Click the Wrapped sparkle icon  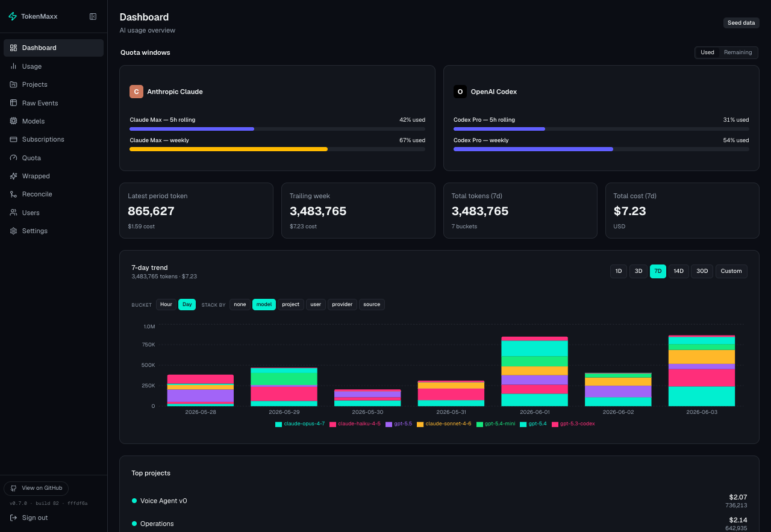pyautogui.click(x=13, y=176)
